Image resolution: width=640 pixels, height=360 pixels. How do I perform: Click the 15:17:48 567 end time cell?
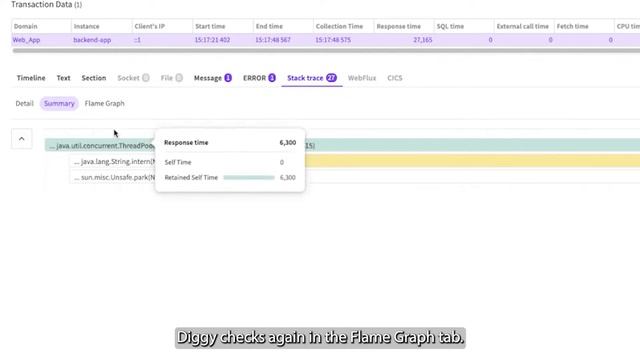[x=273, y=40]
